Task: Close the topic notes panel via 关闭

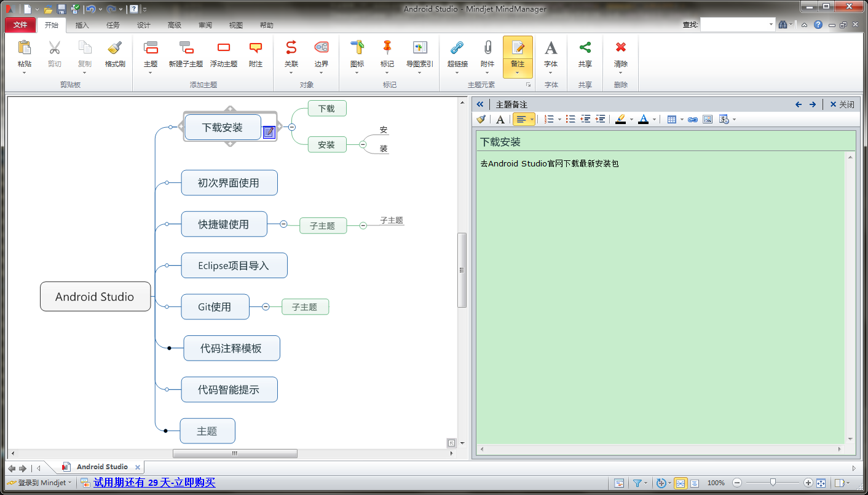Action: point(842,104)
